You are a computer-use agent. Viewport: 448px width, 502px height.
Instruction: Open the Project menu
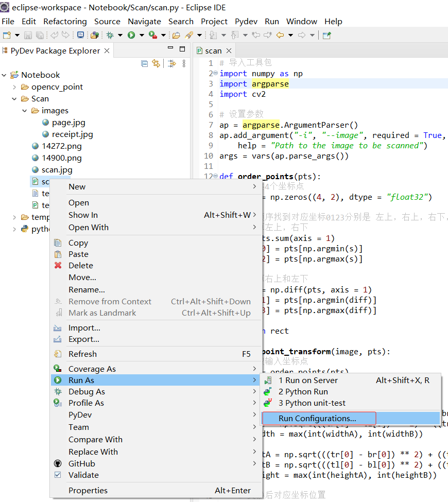click(x=214, y=22)
